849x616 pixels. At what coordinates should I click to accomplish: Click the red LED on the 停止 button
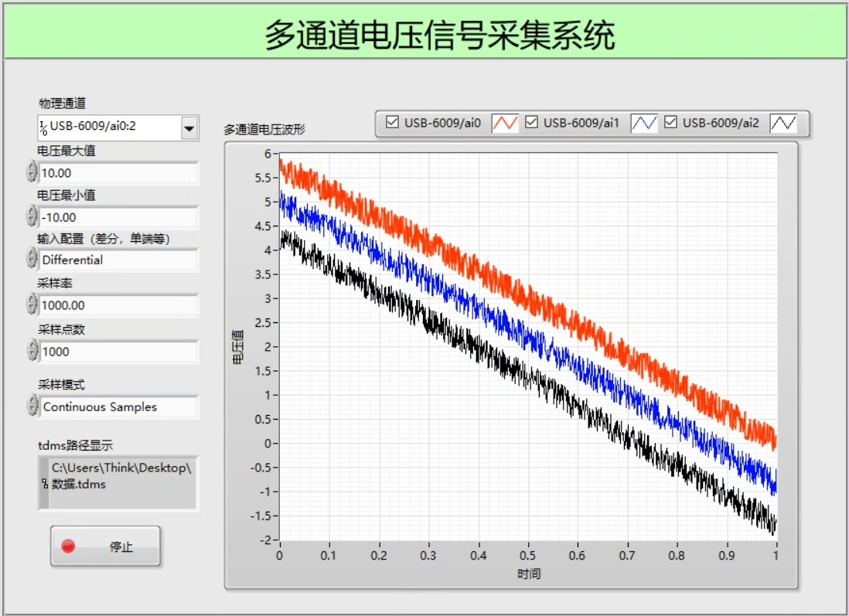click(x=68, y=546)
